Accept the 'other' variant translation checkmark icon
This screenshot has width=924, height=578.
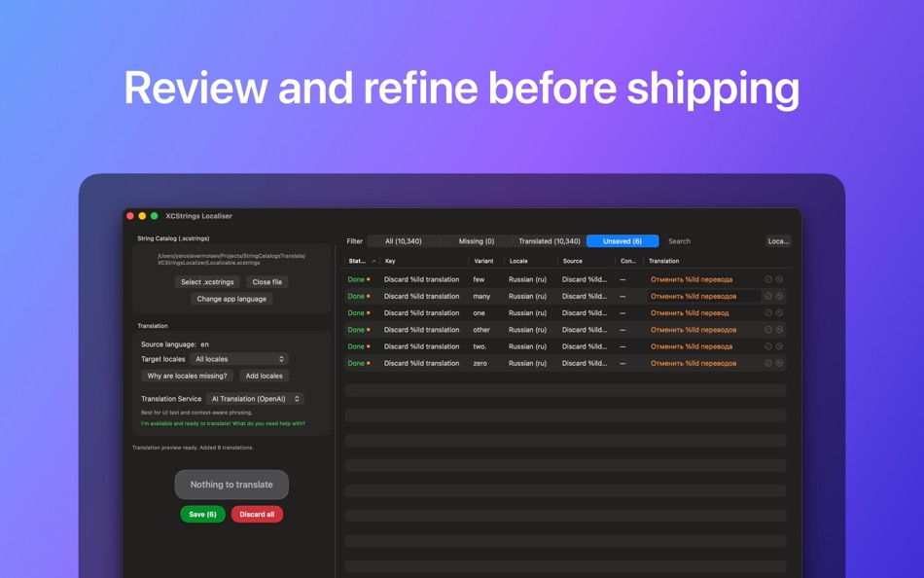click(x=767, y=330)
